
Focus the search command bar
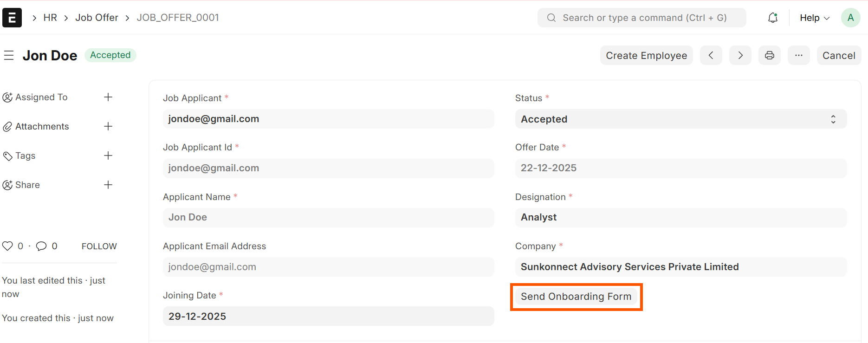(x=642, y=18)
